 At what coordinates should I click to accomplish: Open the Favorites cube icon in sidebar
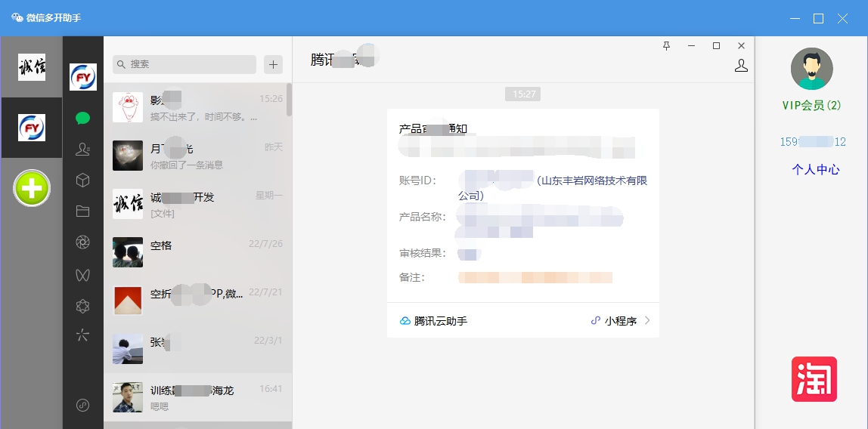tap(83, 181)
